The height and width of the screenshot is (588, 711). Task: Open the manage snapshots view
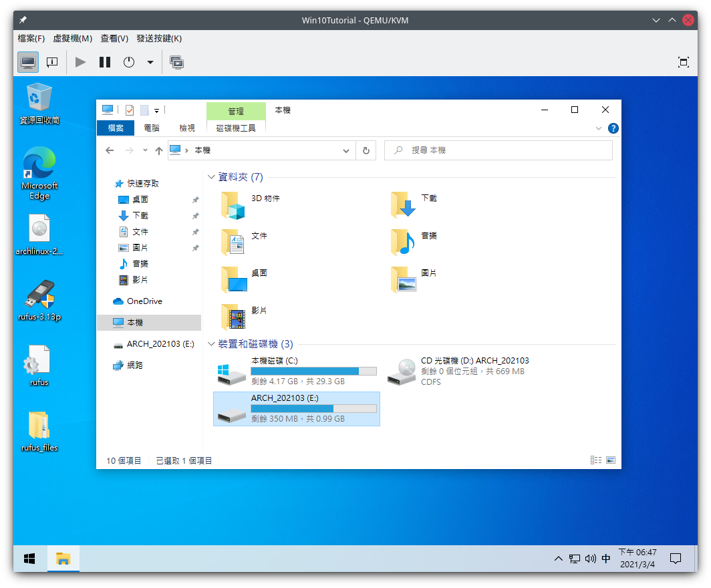pos(176,62)
